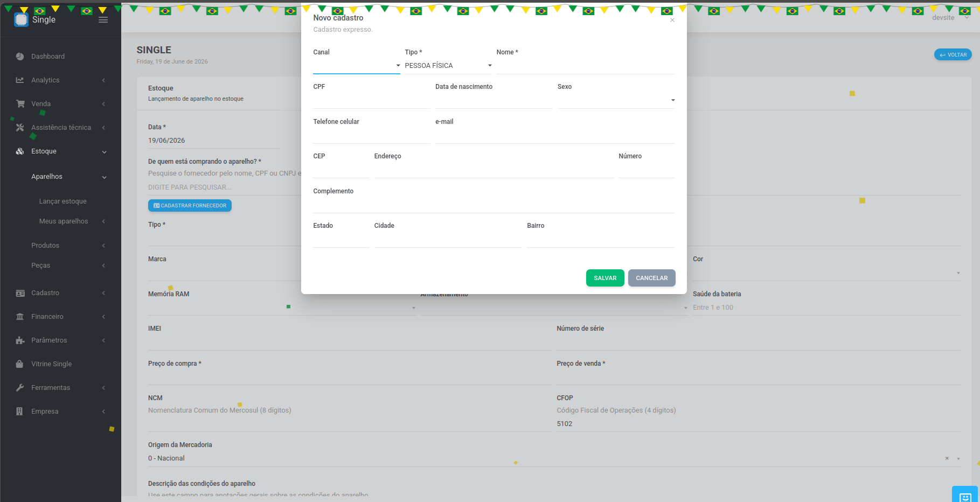The width and height of the screenshot is (980, 502).
Task: Click the Preço de venda field
Action: pyautogui.click(x=759, y=377)
